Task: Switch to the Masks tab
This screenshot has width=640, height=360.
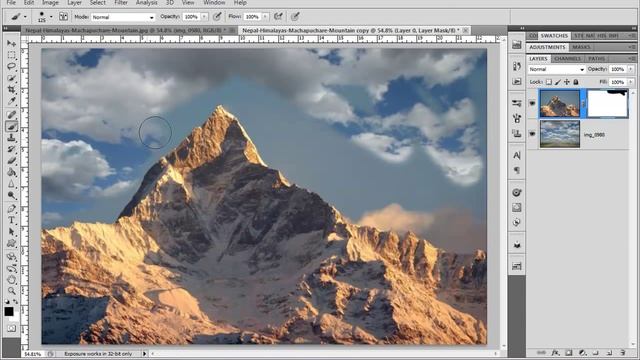Action: click(581, 47)
